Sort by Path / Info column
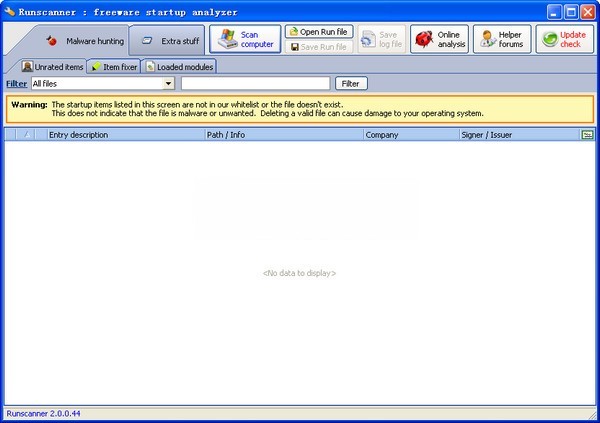Viewport: 600px width, 423px height. coord(283,134)
